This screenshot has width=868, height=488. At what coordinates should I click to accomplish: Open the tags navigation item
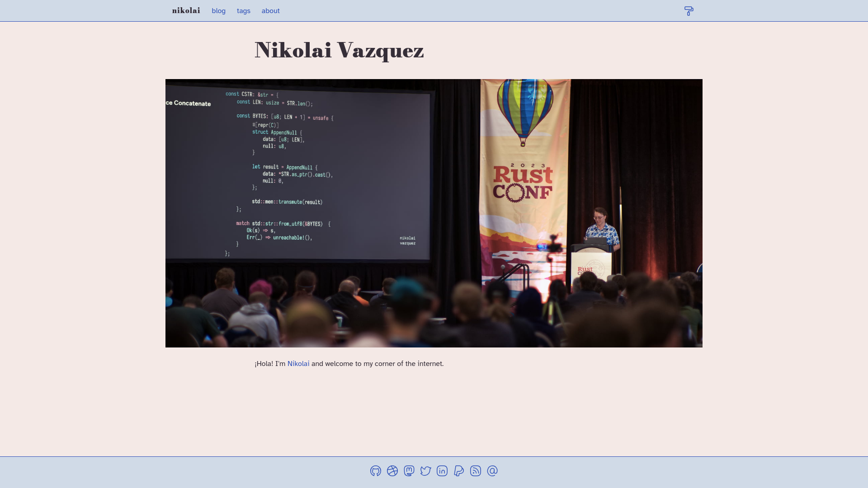click(x=244, y=11)
